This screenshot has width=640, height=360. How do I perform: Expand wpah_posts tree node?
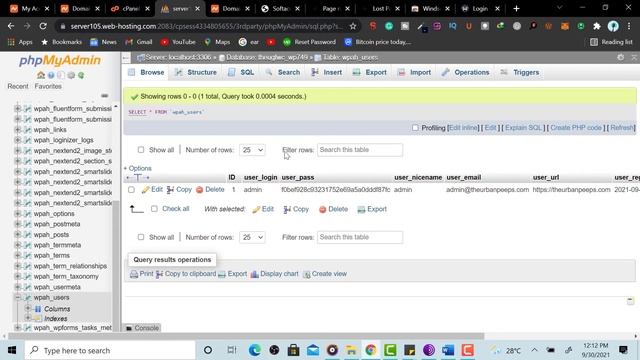click(18, 235)
